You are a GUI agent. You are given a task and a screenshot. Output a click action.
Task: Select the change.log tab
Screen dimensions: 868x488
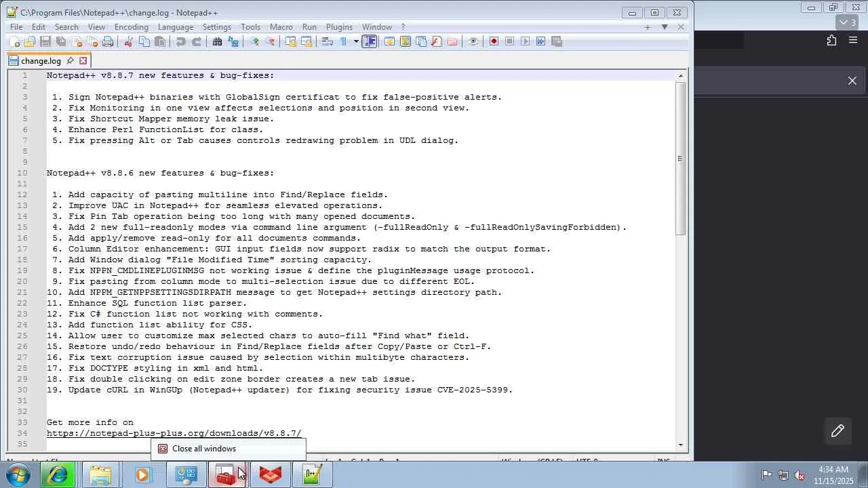(x=41, y=61)
